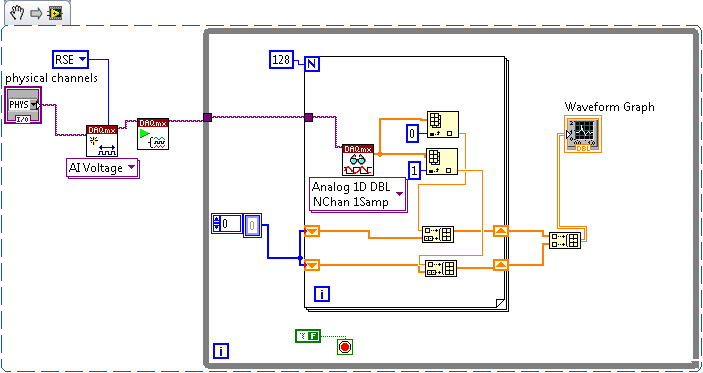Select the upper Index Array function

tap(443, 124)
